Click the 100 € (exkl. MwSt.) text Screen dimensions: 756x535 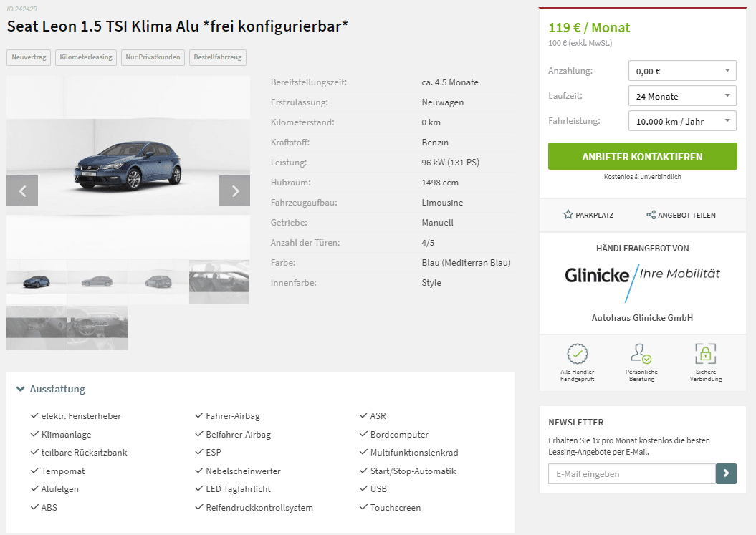(580, 43)
